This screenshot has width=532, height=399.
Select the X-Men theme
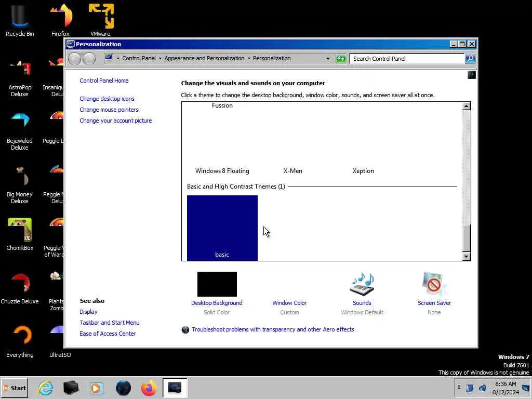pos(293,171)
